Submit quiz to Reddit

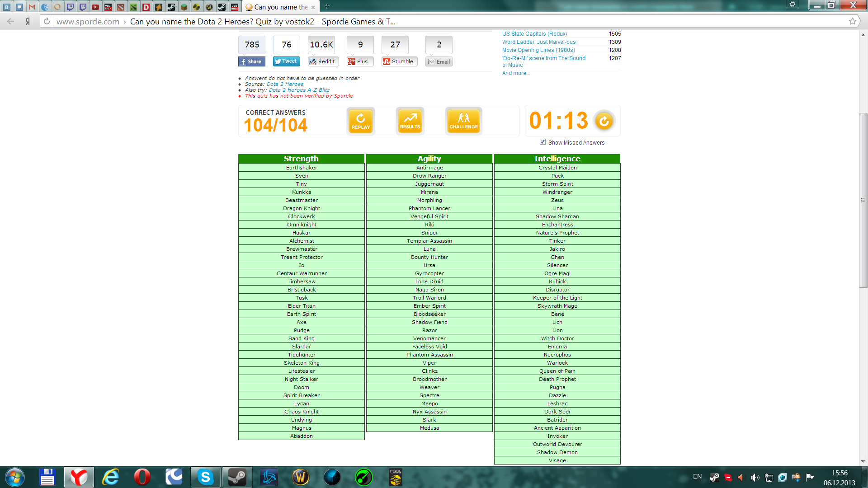coord(323,62)
